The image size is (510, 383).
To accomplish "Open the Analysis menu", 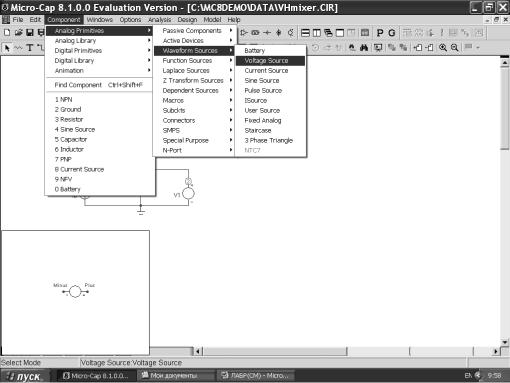I will coord(159,20).
